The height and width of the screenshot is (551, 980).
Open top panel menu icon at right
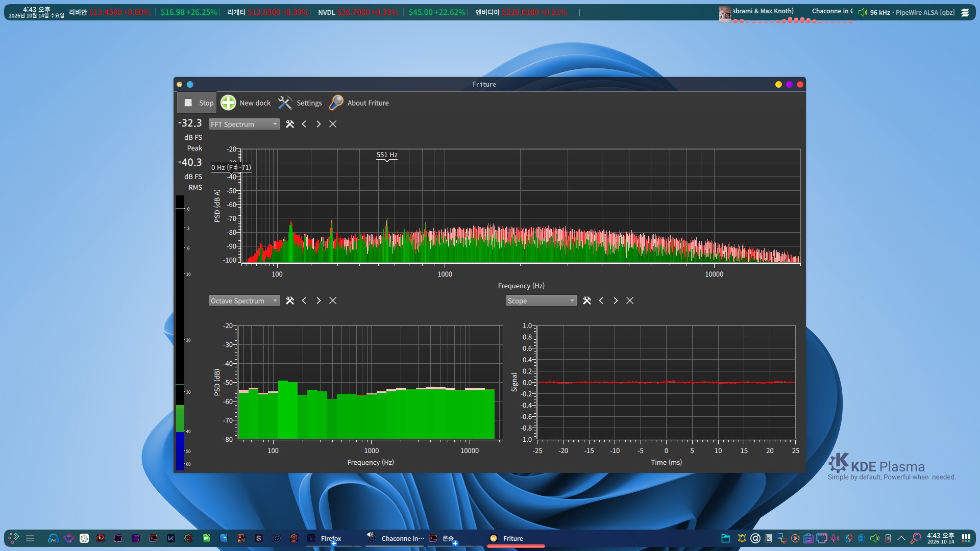[965, 12]
